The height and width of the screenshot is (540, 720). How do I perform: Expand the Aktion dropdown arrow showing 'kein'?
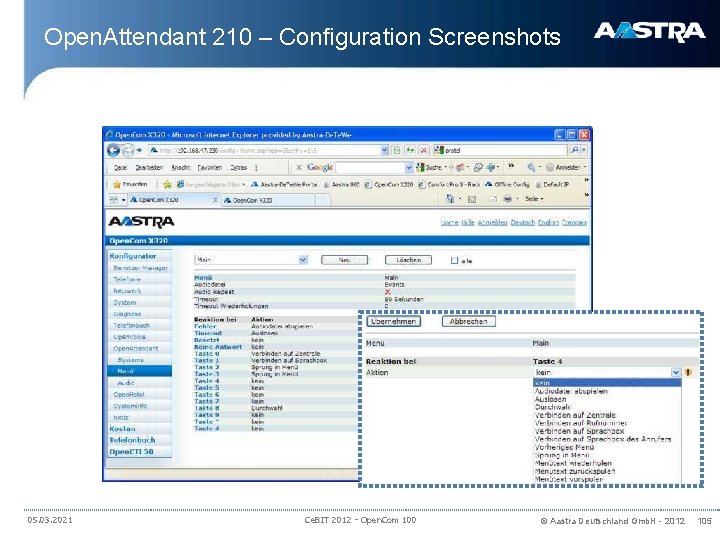[x=675, y=372]
